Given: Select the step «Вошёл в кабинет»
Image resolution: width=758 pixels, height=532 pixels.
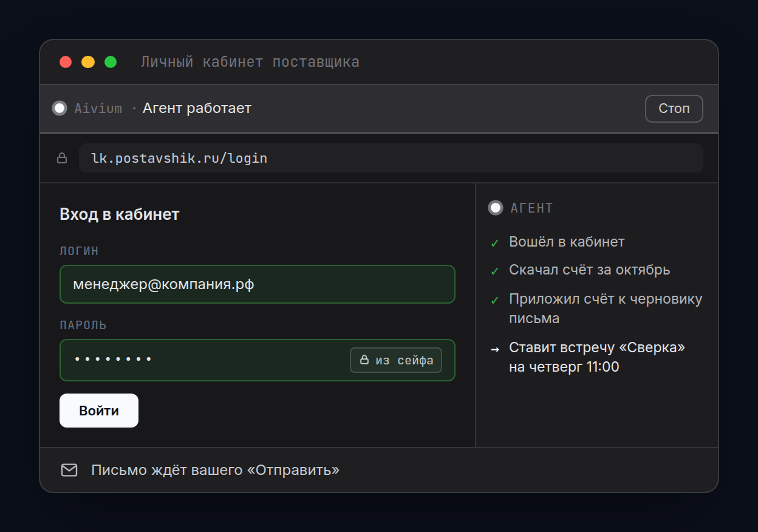Looking at the screenshot, I should tap(567, 242).
